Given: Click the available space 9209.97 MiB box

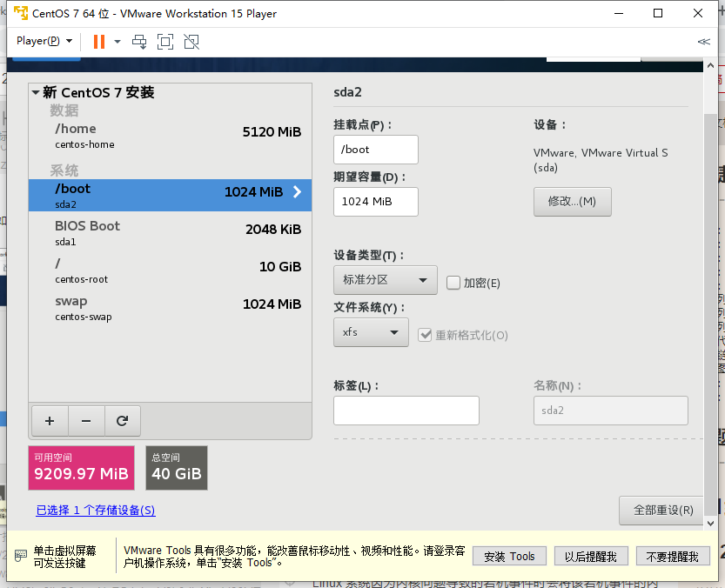Looking at the screenshot, I should click(82, 468).
